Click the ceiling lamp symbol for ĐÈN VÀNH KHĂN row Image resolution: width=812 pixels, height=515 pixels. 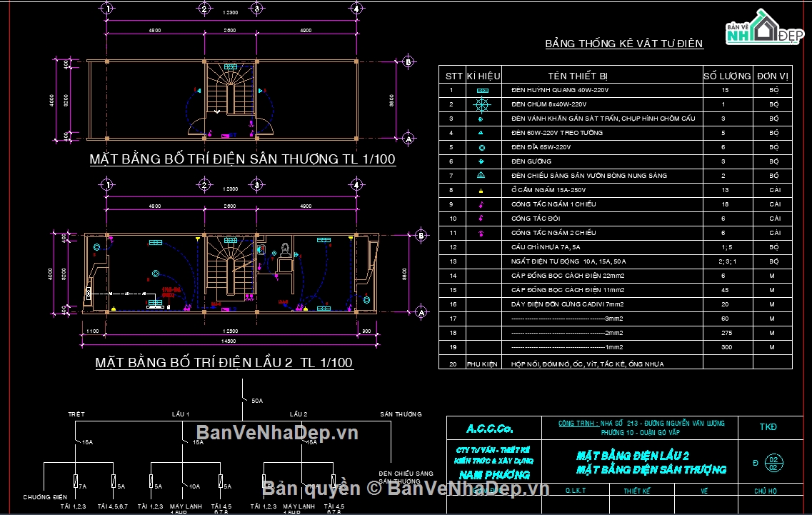click(481, 119)
